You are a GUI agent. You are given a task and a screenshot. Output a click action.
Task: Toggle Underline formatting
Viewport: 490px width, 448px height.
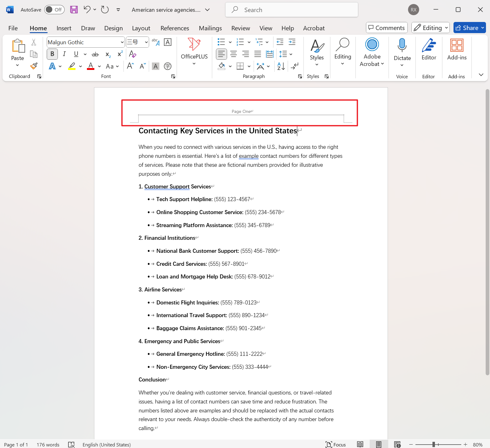click(76, 54)
